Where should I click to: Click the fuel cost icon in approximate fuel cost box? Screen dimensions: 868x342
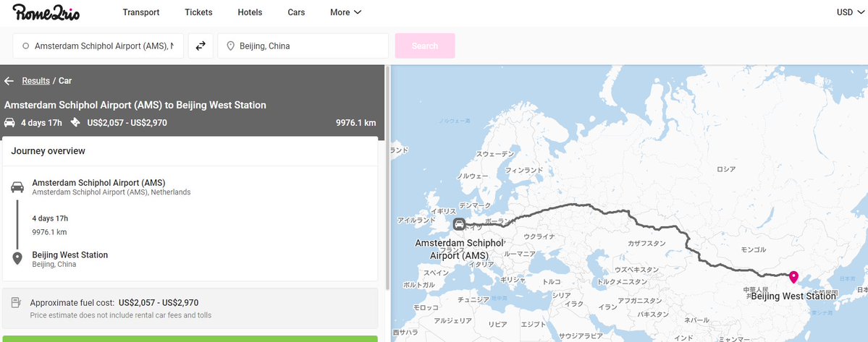pyautogui.click(x=17, y=303)
